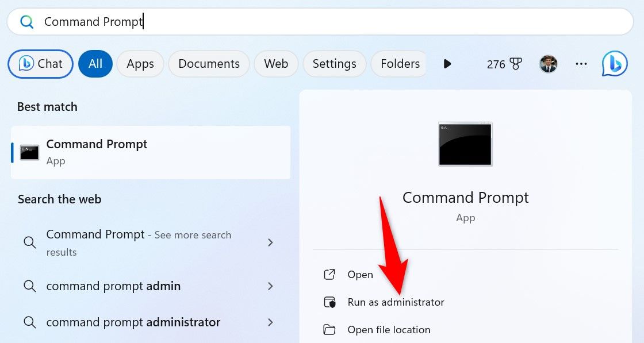This screenshot has height=343, width=644.
Task: Switch to the Web filter tab
Action: 276,64
